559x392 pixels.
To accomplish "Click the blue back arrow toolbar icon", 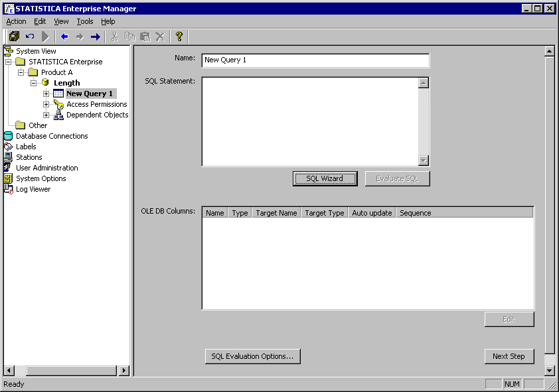I will click(x=64, y=36).
